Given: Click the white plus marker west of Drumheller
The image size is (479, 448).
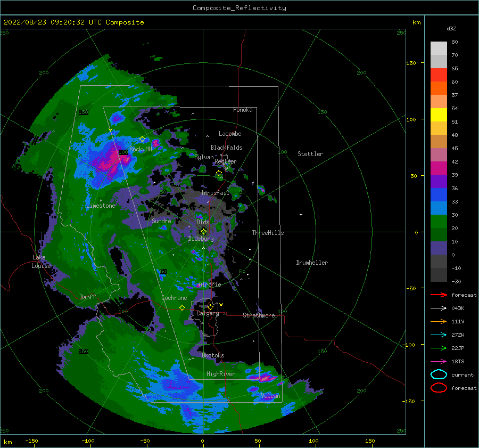Looking at the screenshot, I should [x=301, y=214].
